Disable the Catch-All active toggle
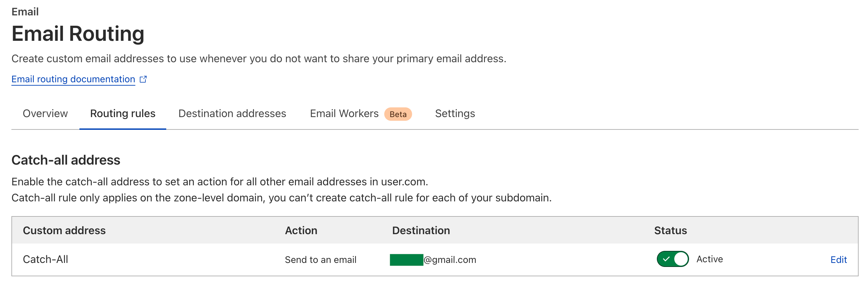This screenshot has width=868, height=285. [x=673, y=259]
